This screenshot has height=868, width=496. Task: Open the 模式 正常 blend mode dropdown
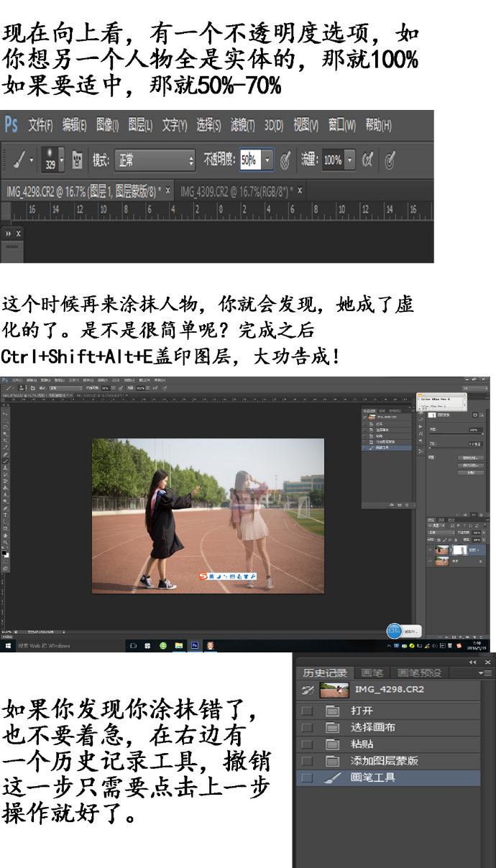click(155, 160)
